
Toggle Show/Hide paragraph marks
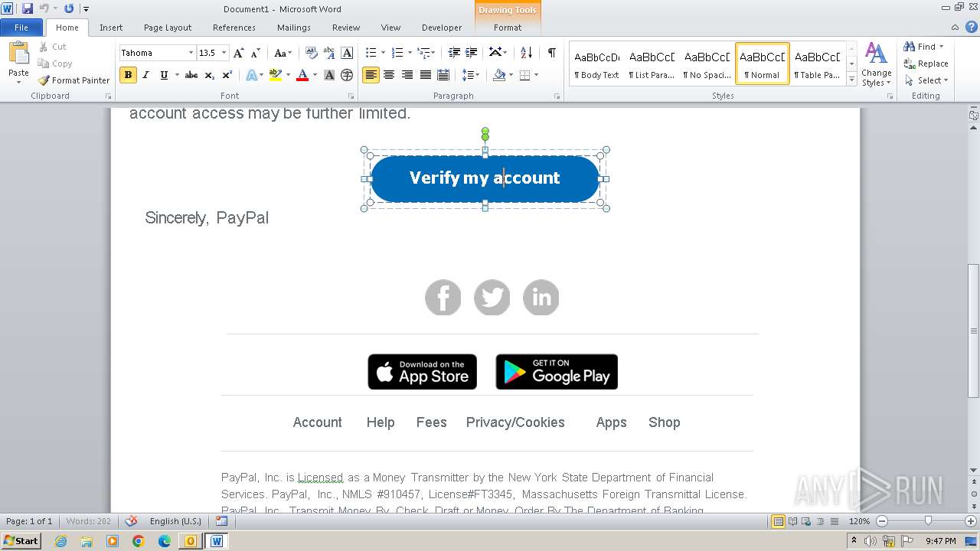coord(551,53)
